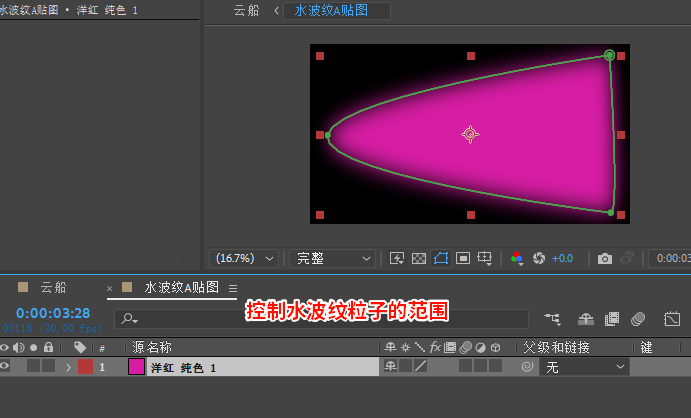
Task: Click the audio speaker column header
Action: pos(19,348)
